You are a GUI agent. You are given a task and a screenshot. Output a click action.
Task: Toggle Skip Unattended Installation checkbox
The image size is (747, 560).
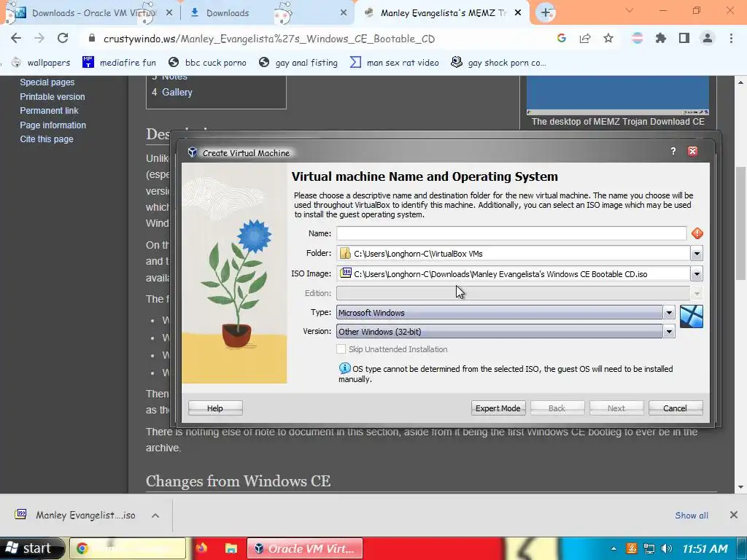click(x=341, y=349)
